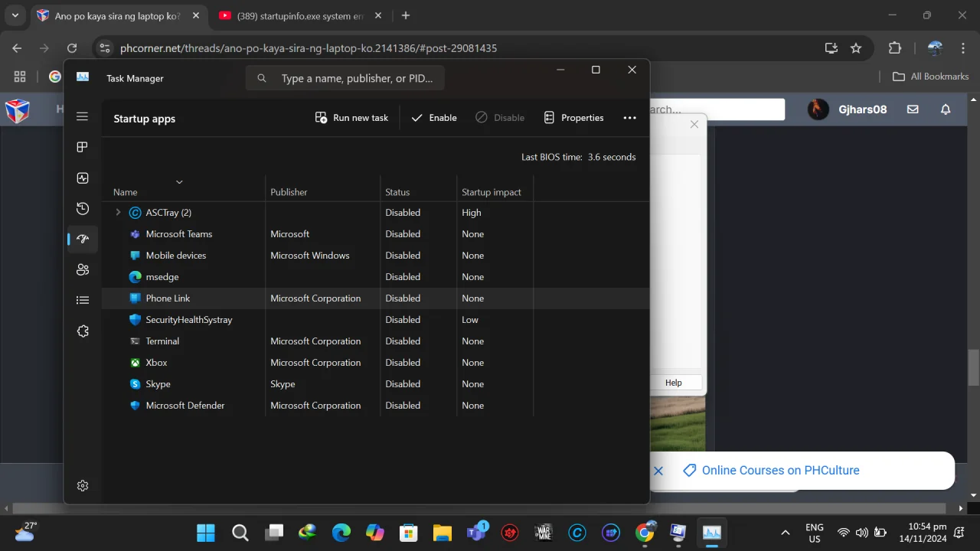
Task: Open Microsoft Teams from taskbar
Action: (476, 533)
